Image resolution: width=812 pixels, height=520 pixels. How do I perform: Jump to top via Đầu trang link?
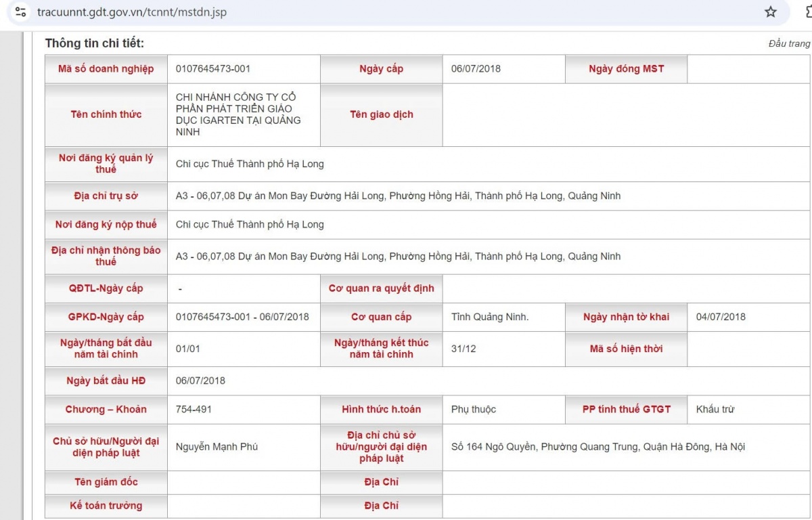click(x=788, y=43)
